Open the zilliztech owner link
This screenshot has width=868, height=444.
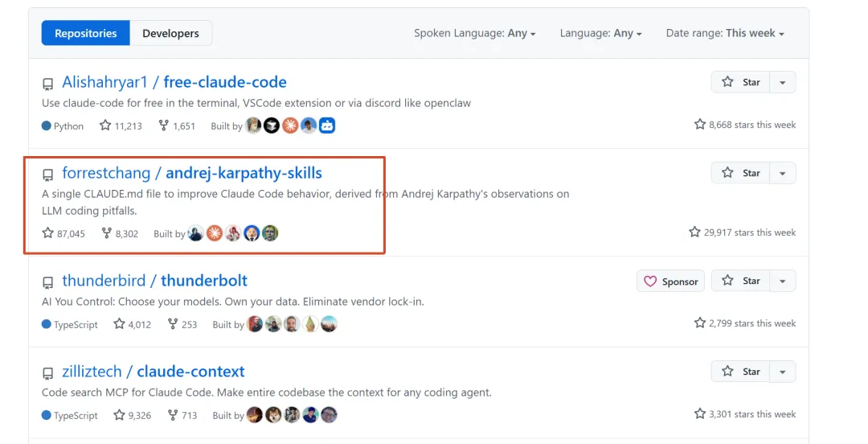92,372
